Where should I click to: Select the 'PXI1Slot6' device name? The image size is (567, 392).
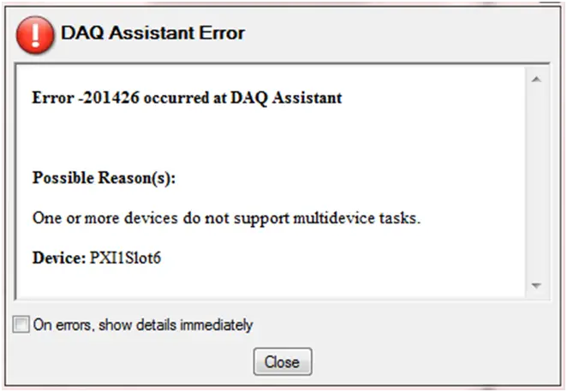[x=125, y=258]
